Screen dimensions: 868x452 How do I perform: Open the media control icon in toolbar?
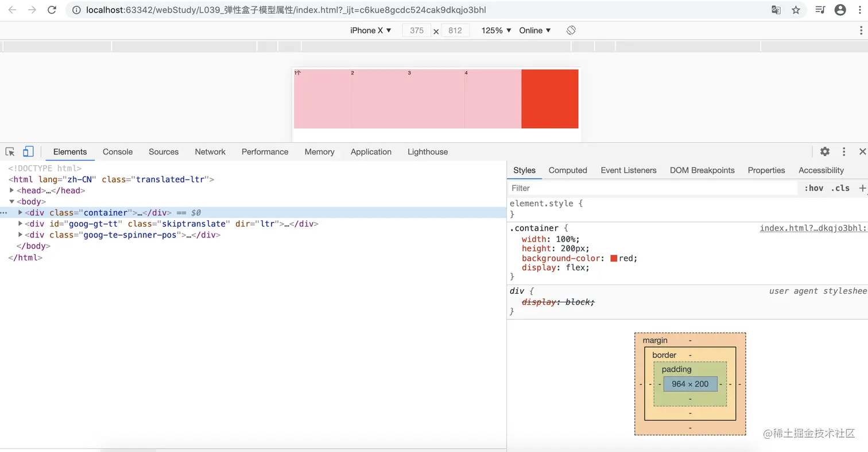coord(820,10)
